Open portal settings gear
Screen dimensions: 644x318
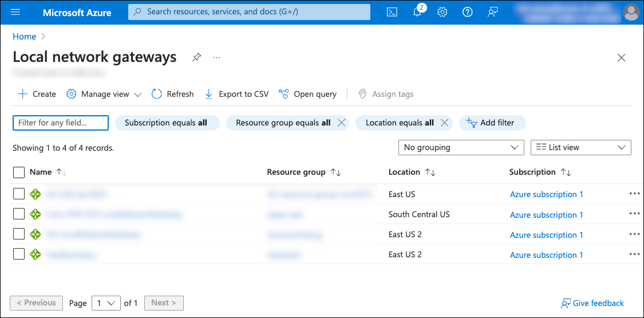(442, 12)
